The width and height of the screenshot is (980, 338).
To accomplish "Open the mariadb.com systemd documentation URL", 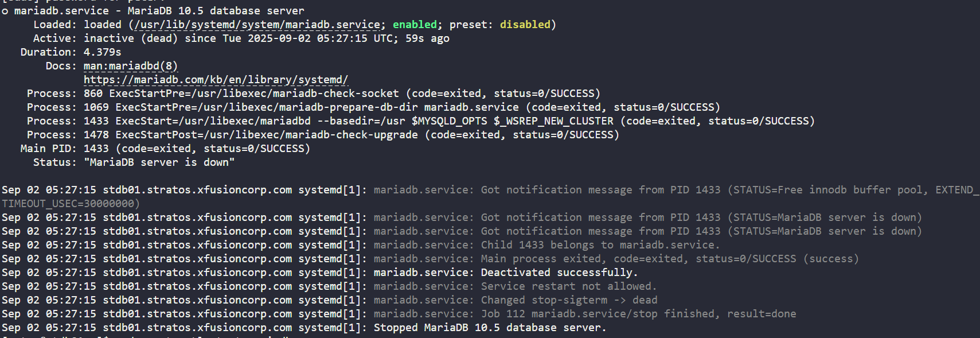I will [216, 80].
